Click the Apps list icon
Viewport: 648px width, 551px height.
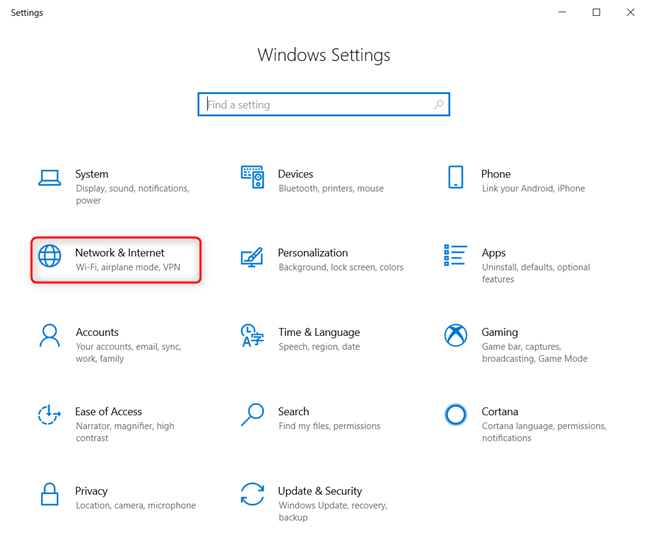455,255
